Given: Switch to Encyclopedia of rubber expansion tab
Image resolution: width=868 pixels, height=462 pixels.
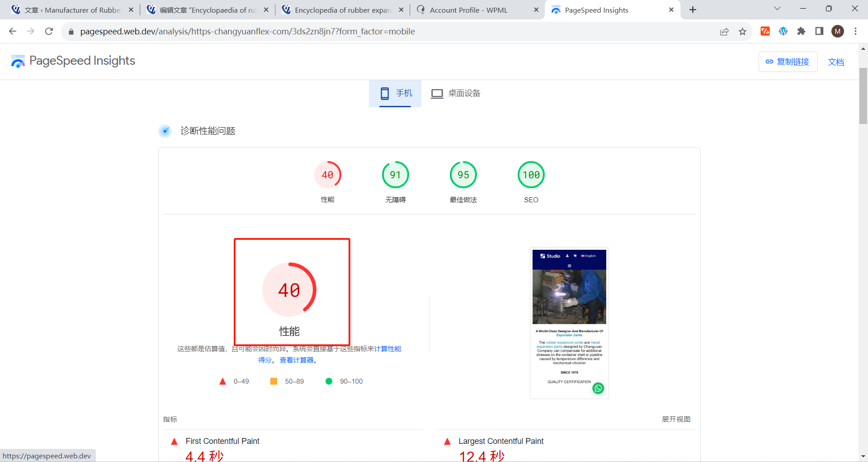Looking at the screenshot, I should [x=342, y=10].
